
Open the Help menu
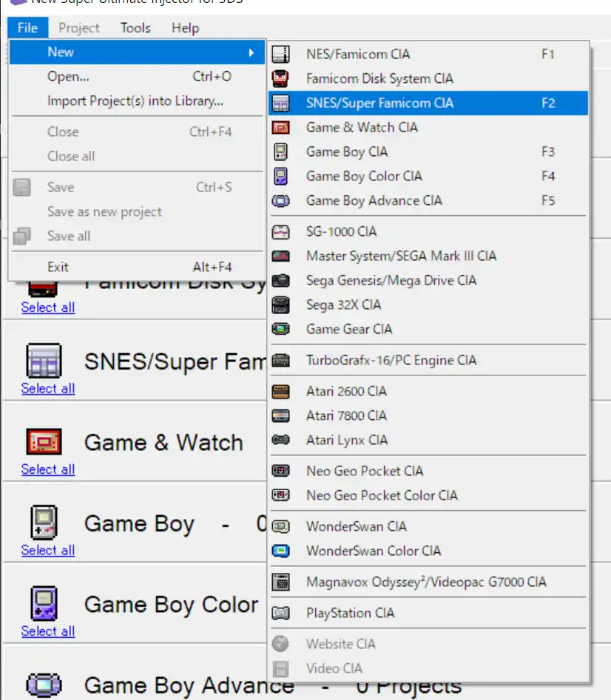coord(185,28)
